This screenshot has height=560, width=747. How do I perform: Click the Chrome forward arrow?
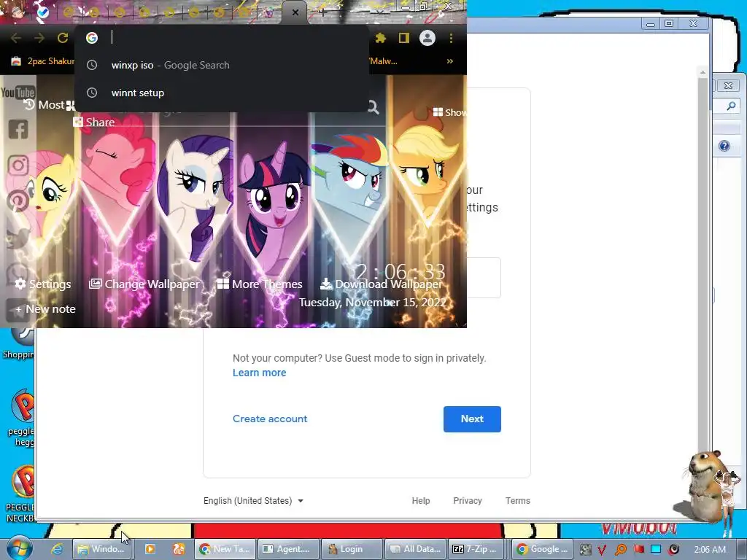39,38
